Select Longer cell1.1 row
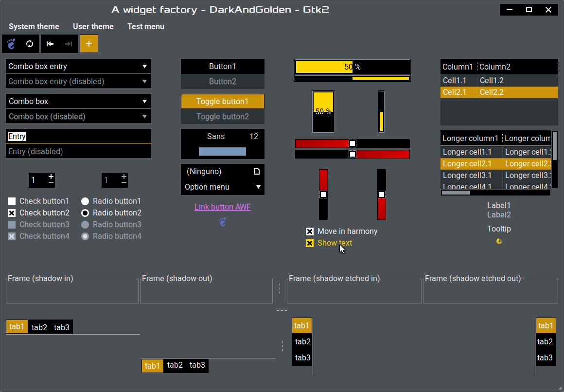Viewport: 564px width, 392px height. (495, 152)
